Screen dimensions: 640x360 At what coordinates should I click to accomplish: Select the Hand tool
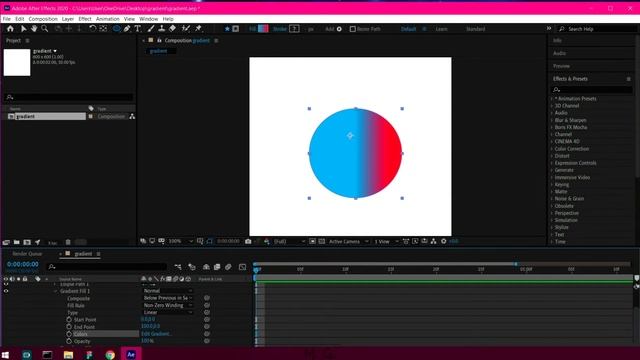(34, 29)
